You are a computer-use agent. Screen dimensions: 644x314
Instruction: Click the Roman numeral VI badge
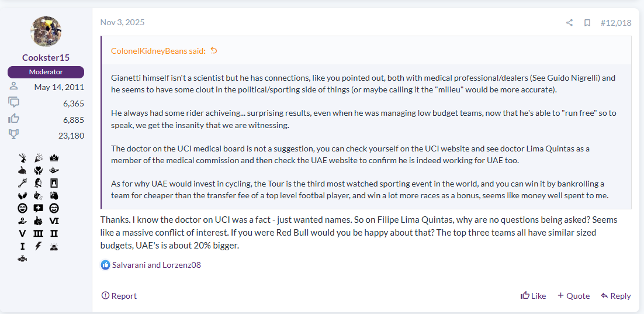click(x=54, y=220)
